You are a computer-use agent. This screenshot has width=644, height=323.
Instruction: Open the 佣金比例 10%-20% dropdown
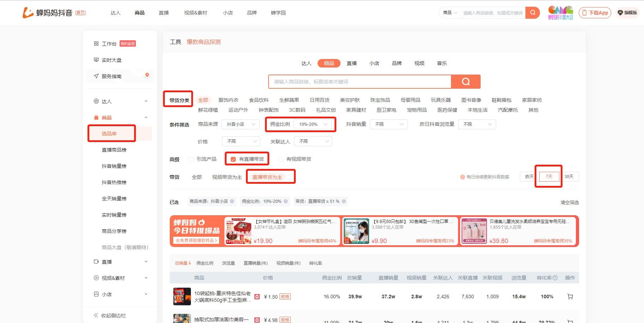click(x=313, y=124)
